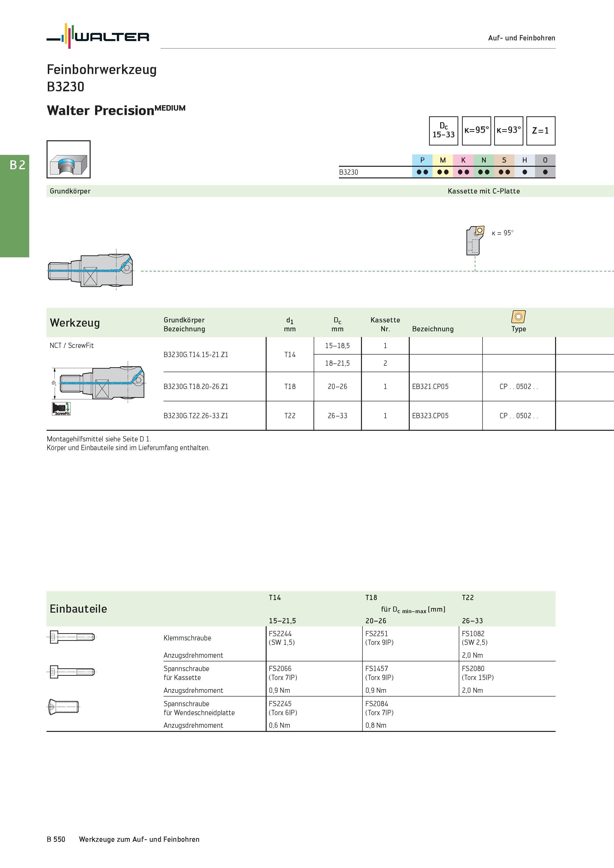This screenshot has height=868, width=614.
Task: Click the κ=93° specification box
Action: point(509,131)
